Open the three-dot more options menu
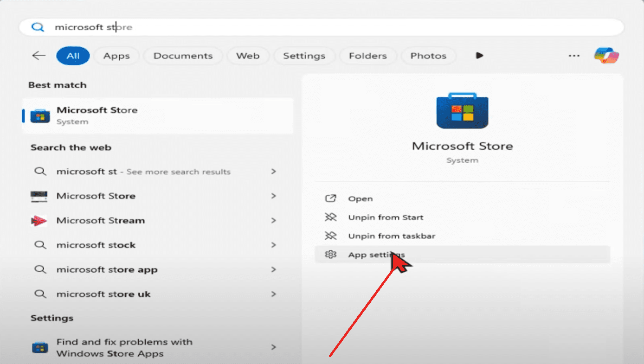This screenshot has height=364, width=644. point(574,56)
